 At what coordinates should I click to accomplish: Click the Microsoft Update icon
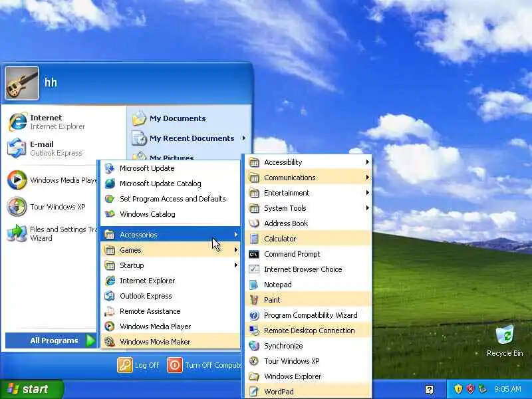[x=110, y=168]
